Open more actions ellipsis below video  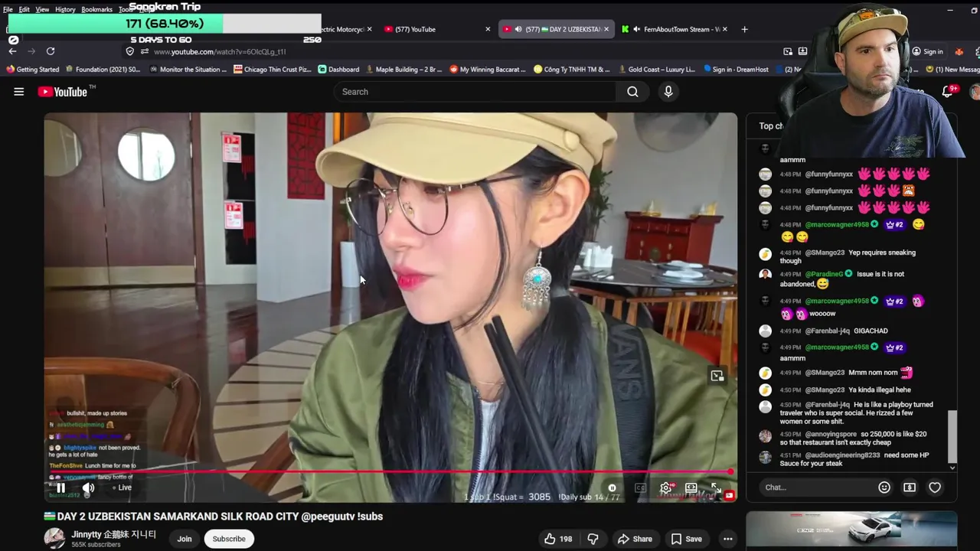728,539
